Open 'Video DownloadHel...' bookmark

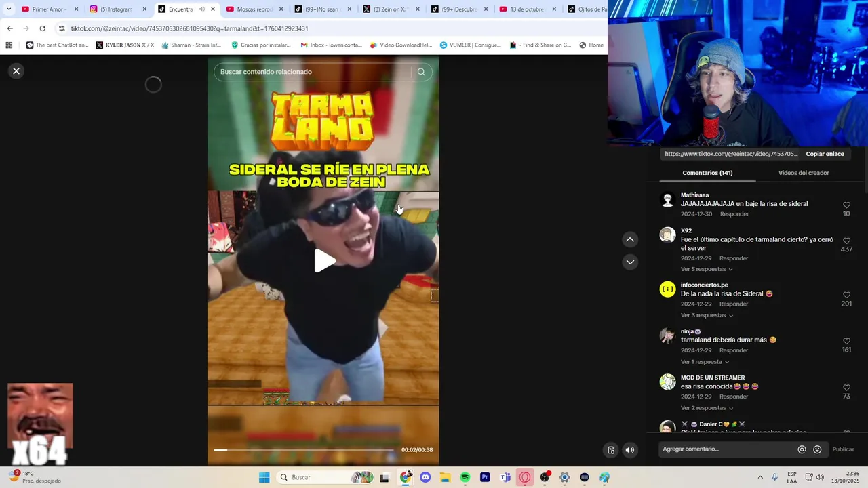point(400,45)
